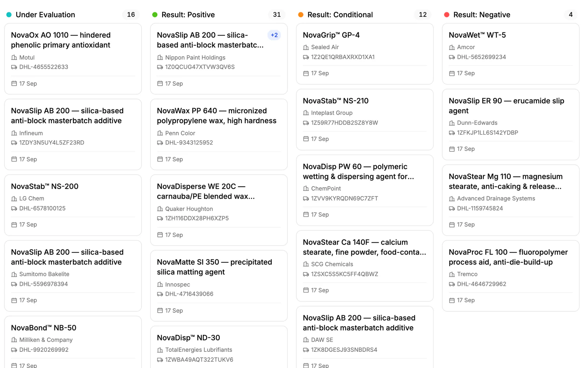This screenshot has height=368, width=588.
Task: Open the NovaStear Mg 110 card
Action: [510, 200]
